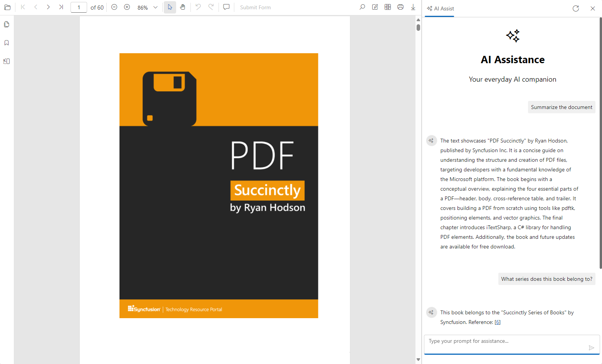
Task: Show the page thumbnails panel
Action: pos(7,24)
